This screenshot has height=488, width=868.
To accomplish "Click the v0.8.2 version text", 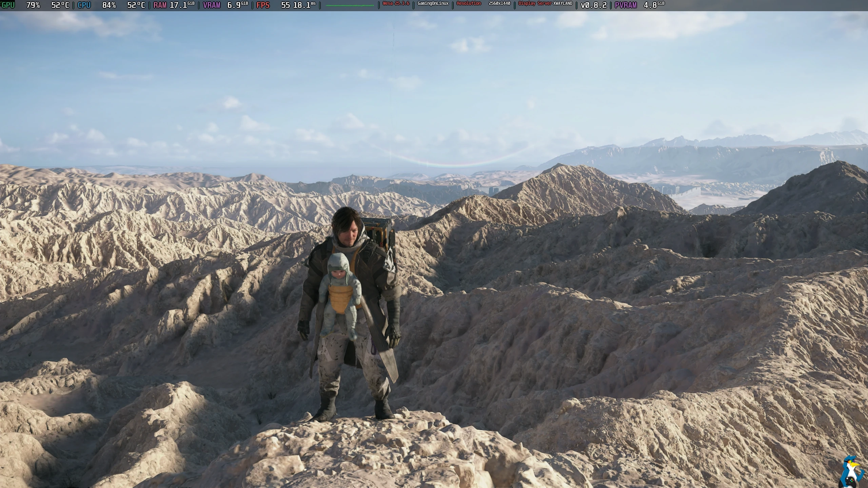I will [593, 5].
